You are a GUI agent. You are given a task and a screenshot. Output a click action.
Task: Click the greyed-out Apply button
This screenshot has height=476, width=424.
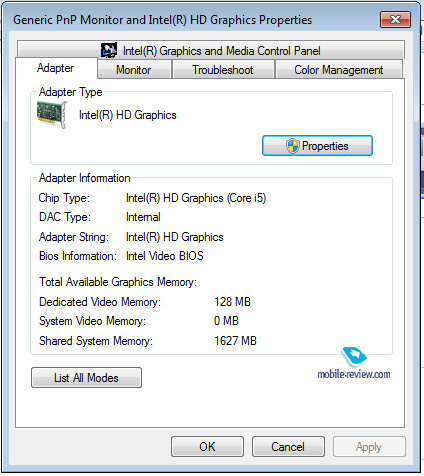point(369,447)
